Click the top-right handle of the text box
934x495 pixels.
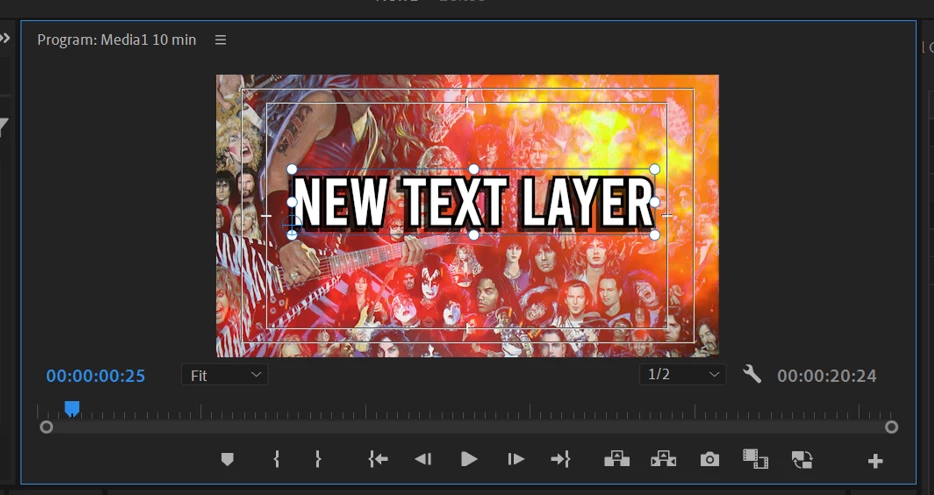[655, 169]
